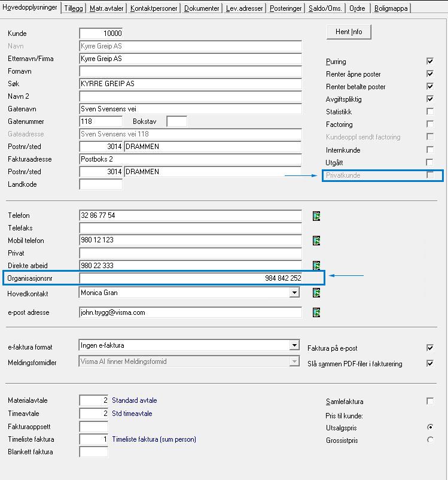Enable the Statistikk checkbox
This screenshot has width=448, height=480.
429,112
